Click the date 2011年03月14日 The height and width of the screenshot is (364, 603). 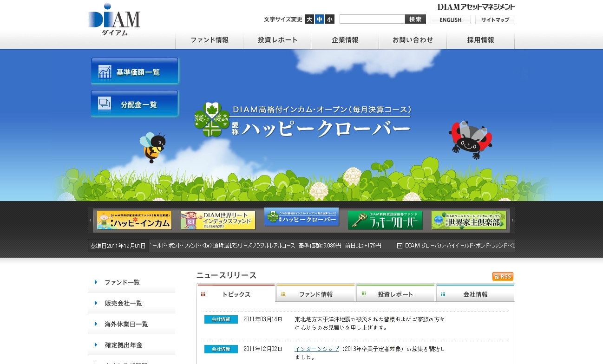tap(262, 319)
